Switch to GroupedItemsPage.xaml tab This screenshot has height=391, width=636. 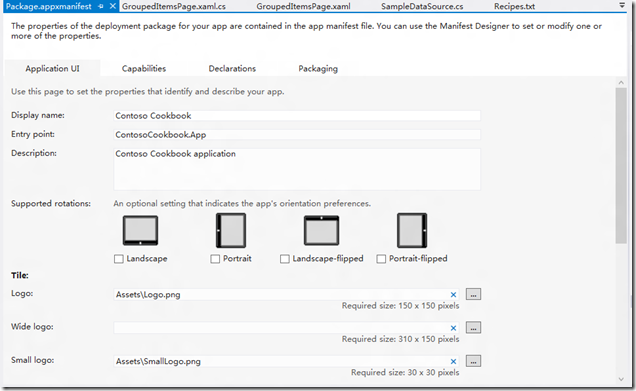pyautogui.click(x=303, y=6)
